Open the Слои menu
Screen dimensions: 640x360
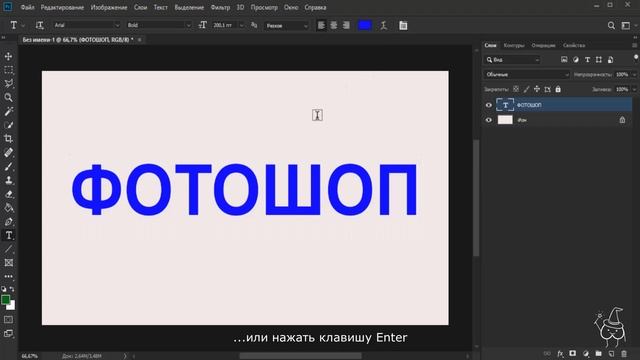(140, 7)
